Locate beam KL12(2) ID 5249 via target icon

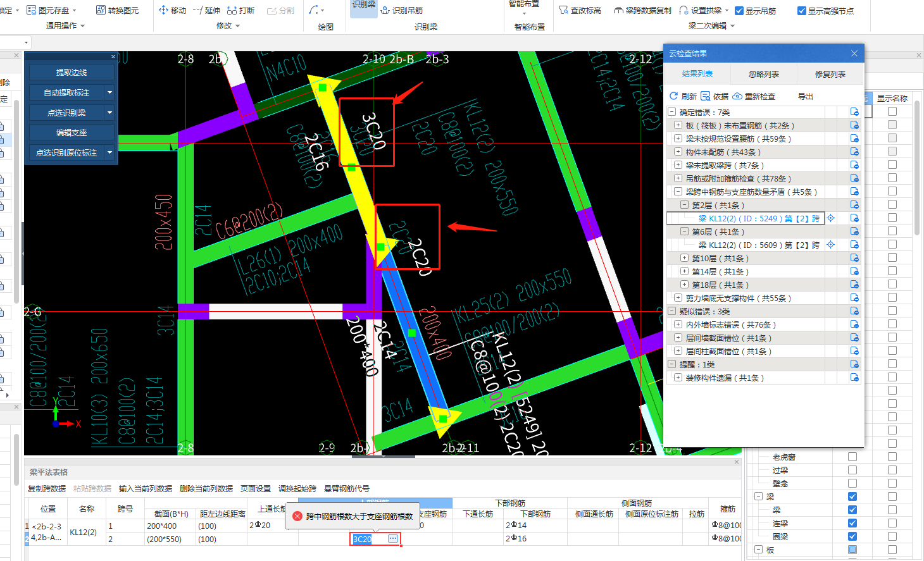[x=831, y=218]
